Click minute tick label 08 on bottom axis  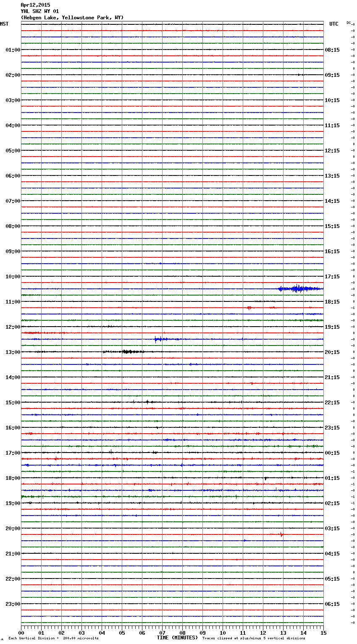point(183,633)
